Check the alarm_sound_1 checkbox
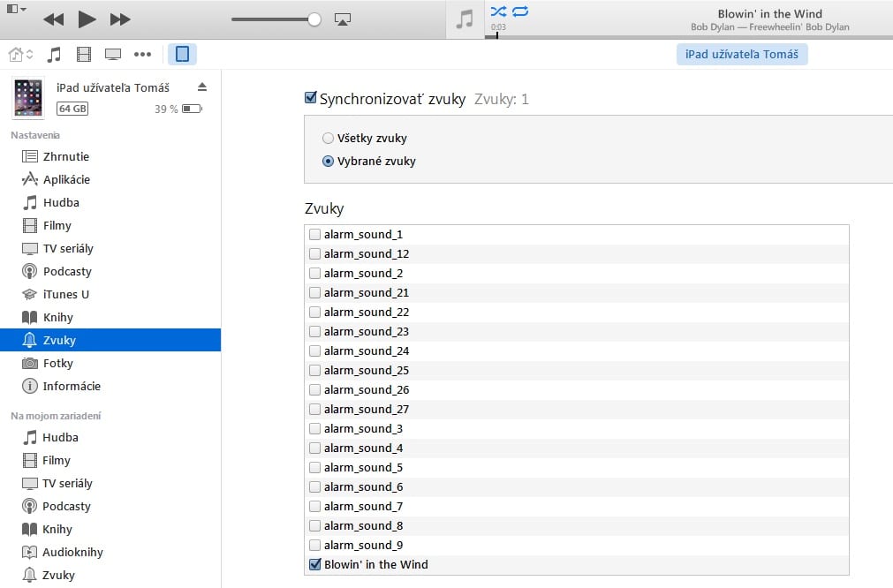Screen dimensions: 893x588 (x=314, y=234)
